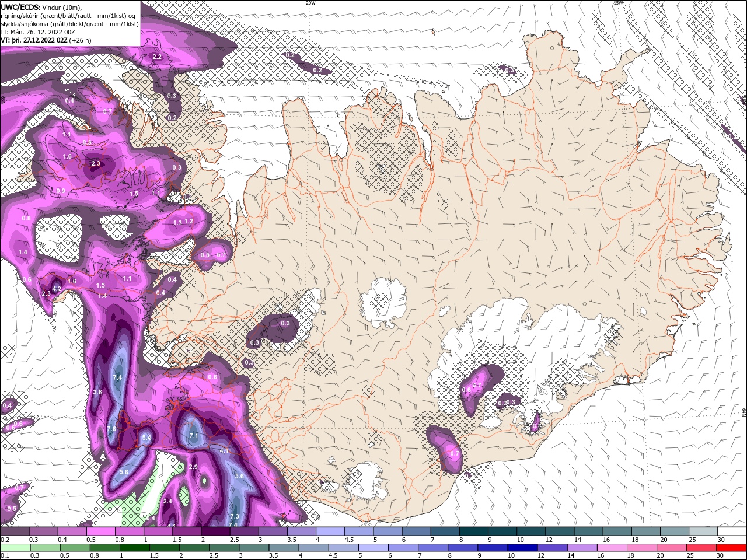This screenshot has width=747, height=560.
Task: Select the rain legend swatch between 14 and 16
Action: (x=582, y=547)
